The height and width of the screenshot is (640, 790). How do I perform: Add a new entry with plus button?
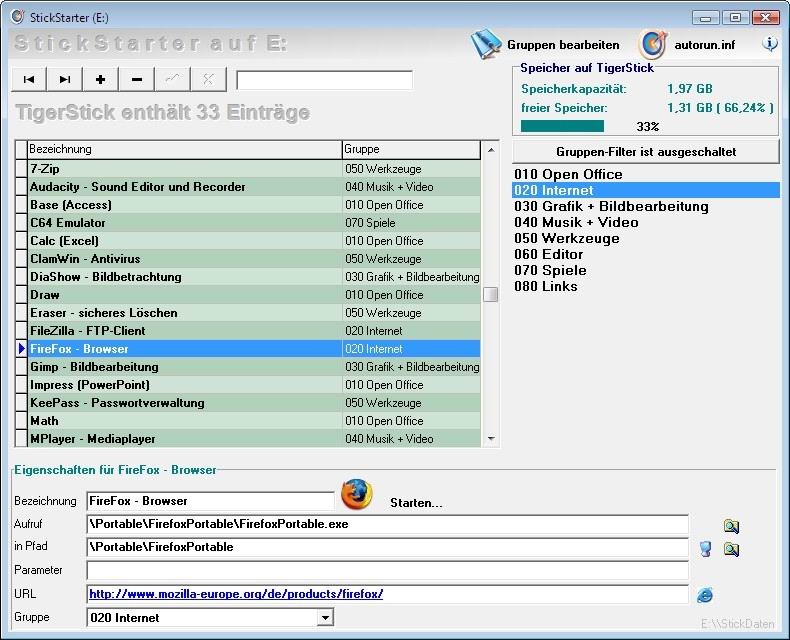pos(100,80)
